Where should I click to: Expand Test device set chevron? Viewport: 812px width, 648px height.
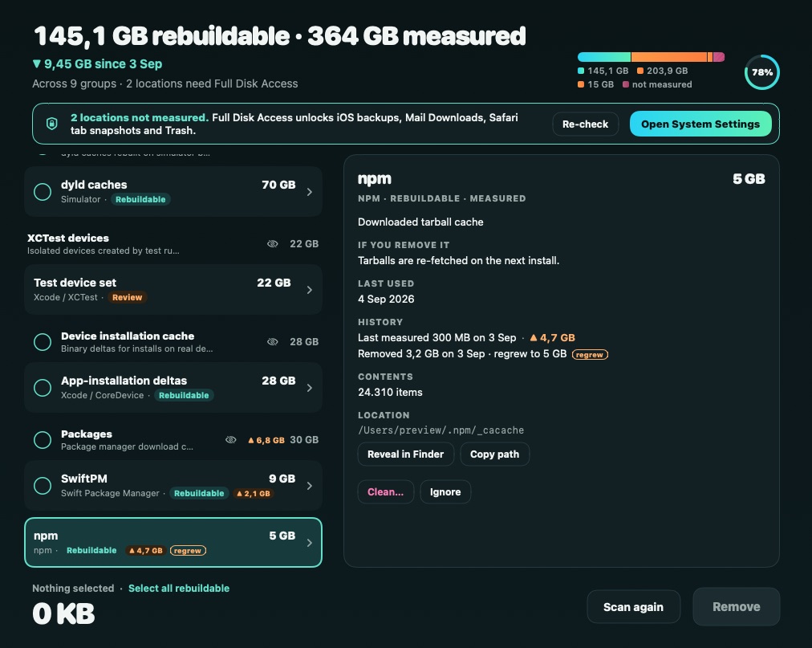309,290
